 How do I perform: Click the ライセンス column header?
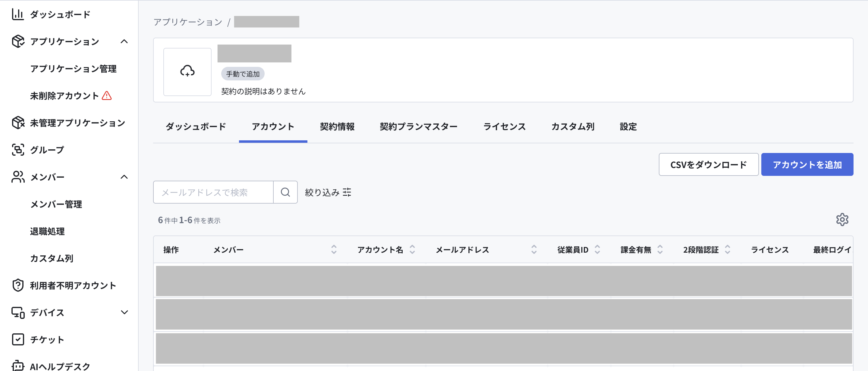[770, 249]
